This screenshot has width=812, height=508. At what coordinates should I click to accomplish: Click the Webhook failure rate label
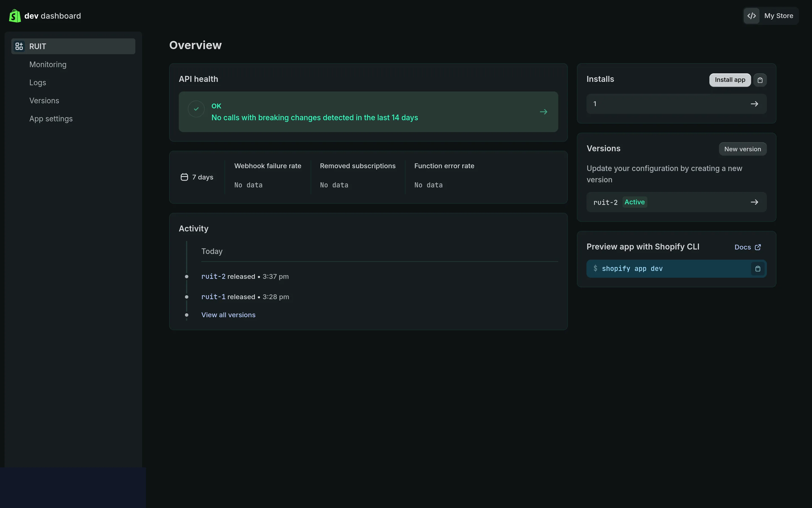coord(268,166)
